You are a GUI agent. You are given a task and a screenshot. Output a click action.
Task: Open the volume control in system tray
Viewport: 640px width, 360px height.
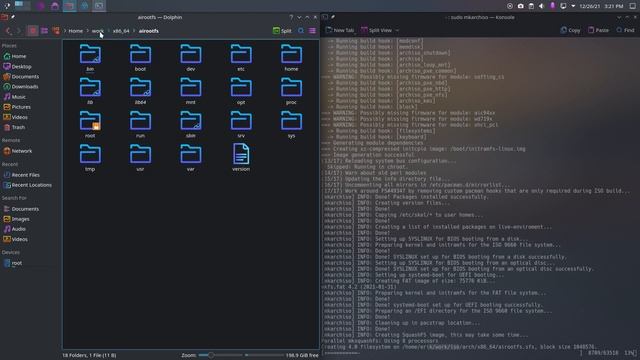[542, 6]
